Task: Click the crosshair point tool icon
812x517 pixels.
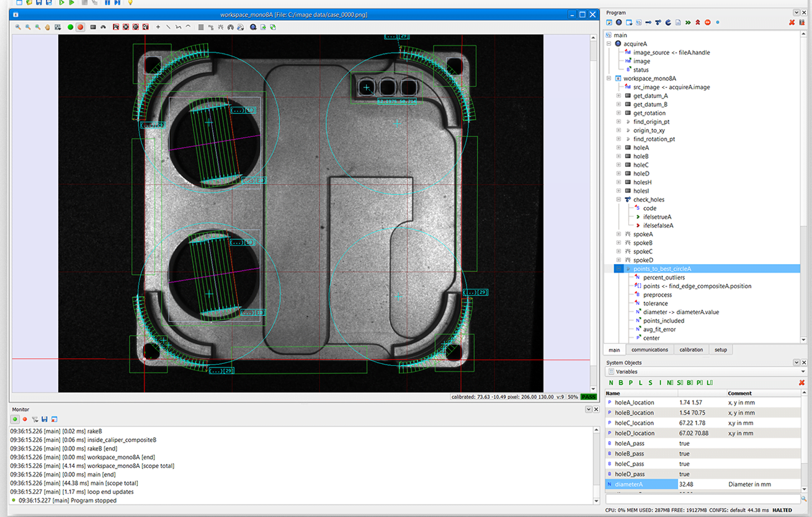Action: (x=158, y=27)
